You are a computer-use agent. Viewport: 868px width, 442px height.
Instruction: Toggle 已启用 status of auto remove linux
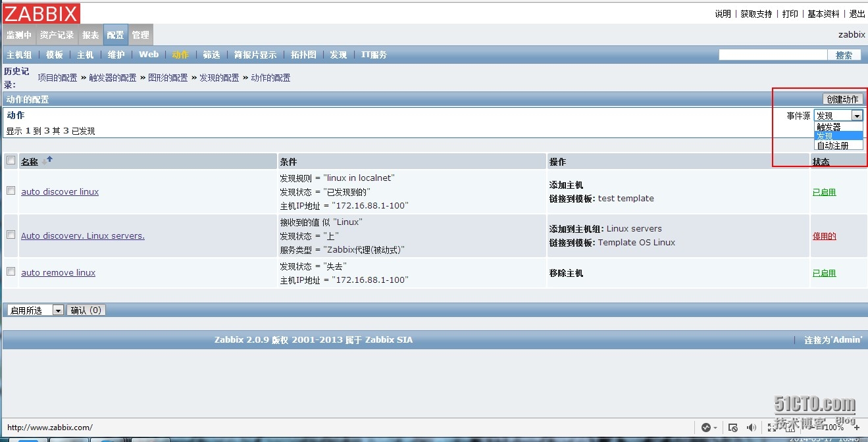click(824, 272)
